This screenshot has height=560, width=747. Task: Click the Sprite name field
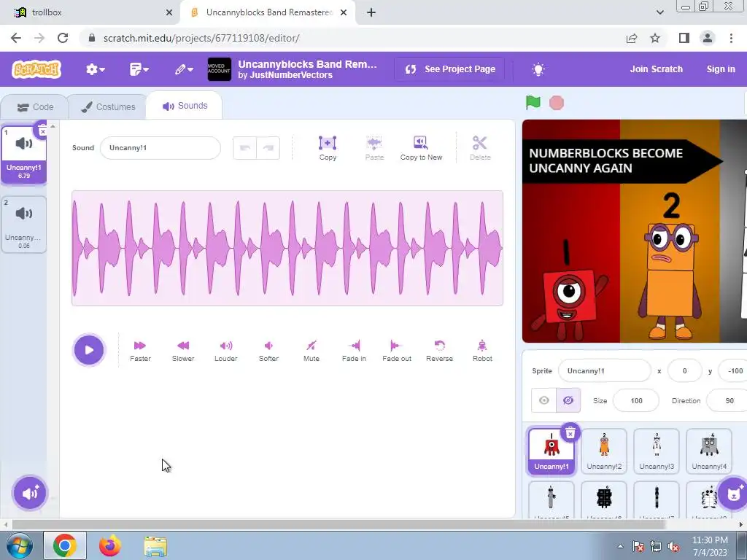click(604, 371)
